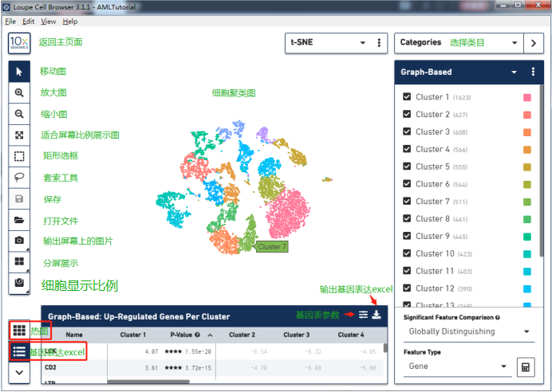Screen dimensions: 552x392
Task: Open the File menu
Action: click(10, 22)
